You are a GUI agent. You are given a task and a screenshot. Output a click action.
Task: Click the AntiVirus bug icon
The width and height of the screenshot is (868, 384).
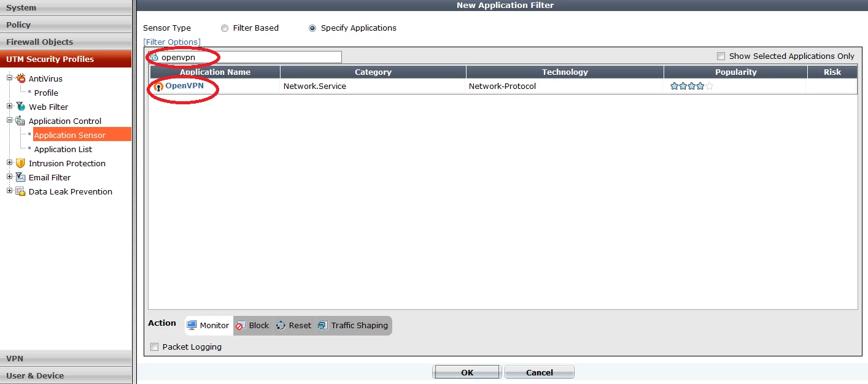click(20, 79)
